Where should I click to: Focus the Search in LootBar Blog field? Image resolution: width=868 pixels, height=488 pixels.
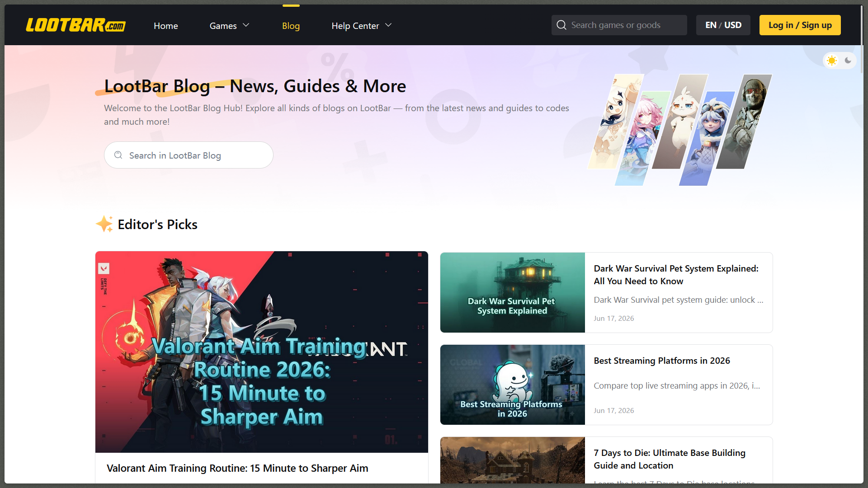point(189,155)
